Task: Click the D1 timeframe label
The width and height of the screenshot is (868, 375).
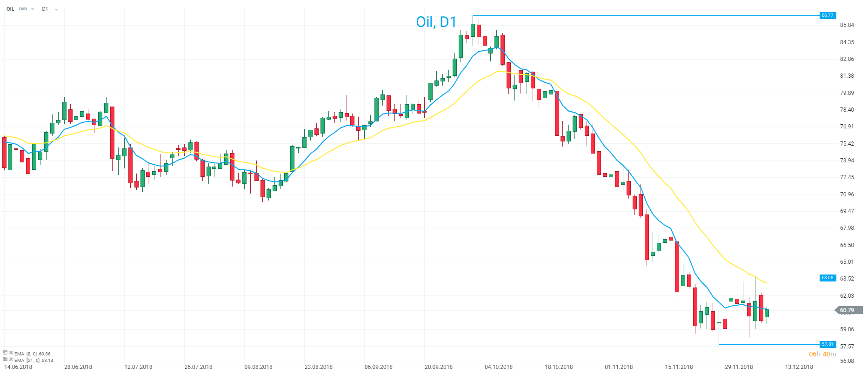Action: point(45,9)
